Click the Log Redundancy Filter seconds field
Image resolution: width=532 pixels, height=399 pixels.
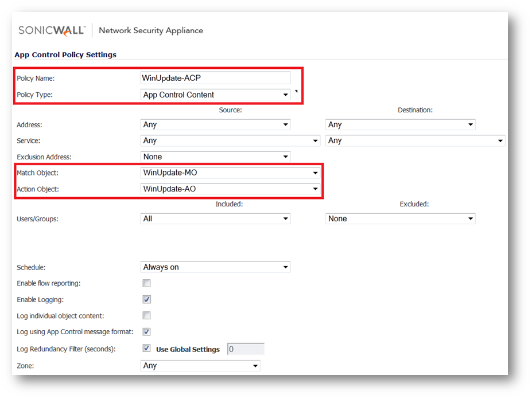(246, 349)
